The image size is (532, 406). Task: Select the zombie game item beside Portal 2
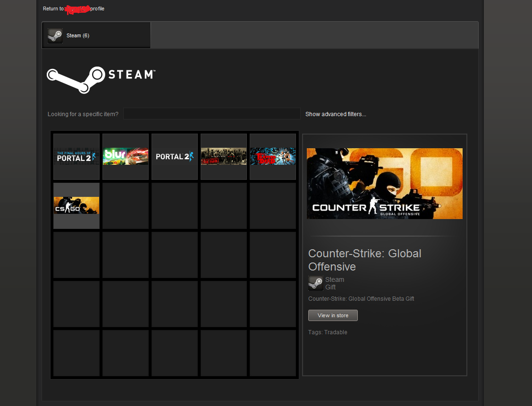[x=224, y=156]
